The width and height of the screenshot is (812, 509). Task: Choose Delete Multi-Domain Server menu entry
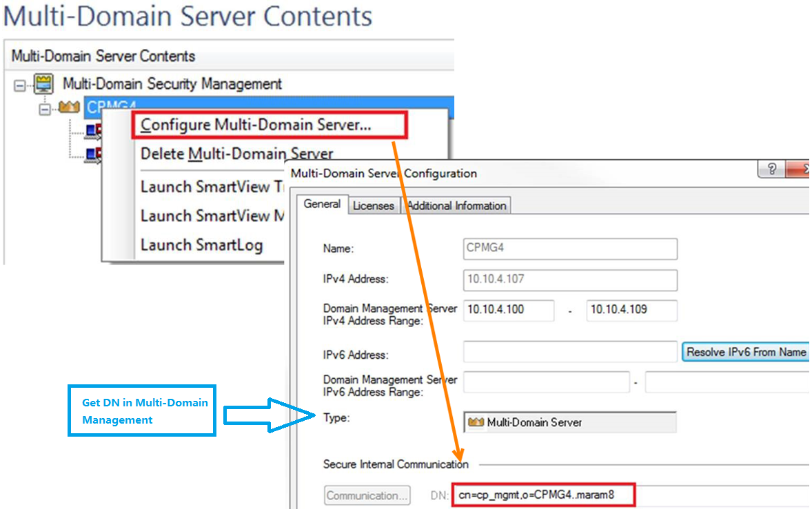pos(237,154)
